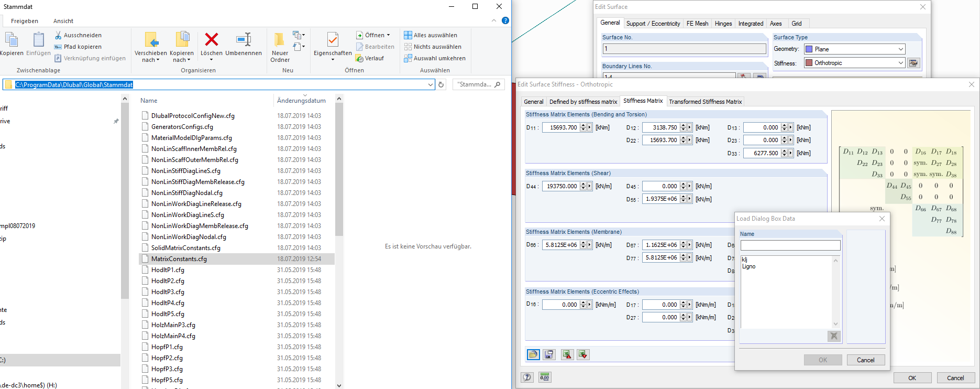Click the Surface No. input field
980x389 pixels.
[x=684, y=49]
